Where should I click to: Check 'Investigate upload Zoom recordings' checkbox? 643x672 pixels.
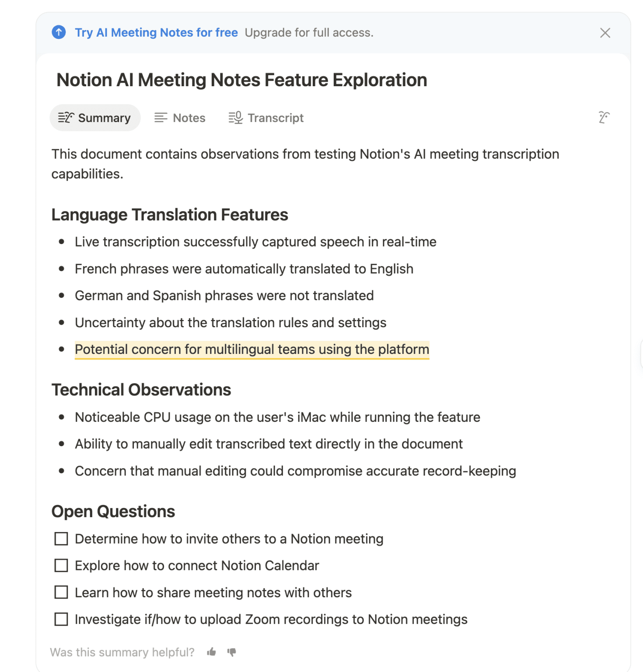coord(61,619)
